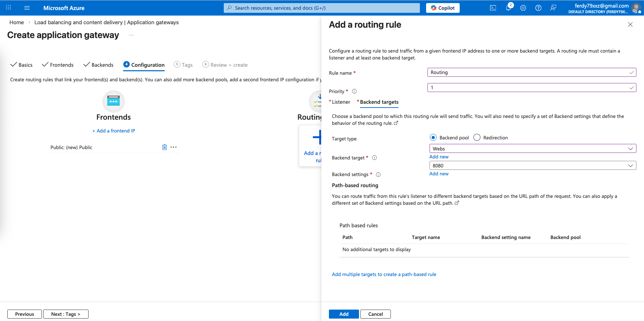The height and width of the screenshot is (321, 644).
Task: Open more options for Public frontend
Action: pos(174,147)
